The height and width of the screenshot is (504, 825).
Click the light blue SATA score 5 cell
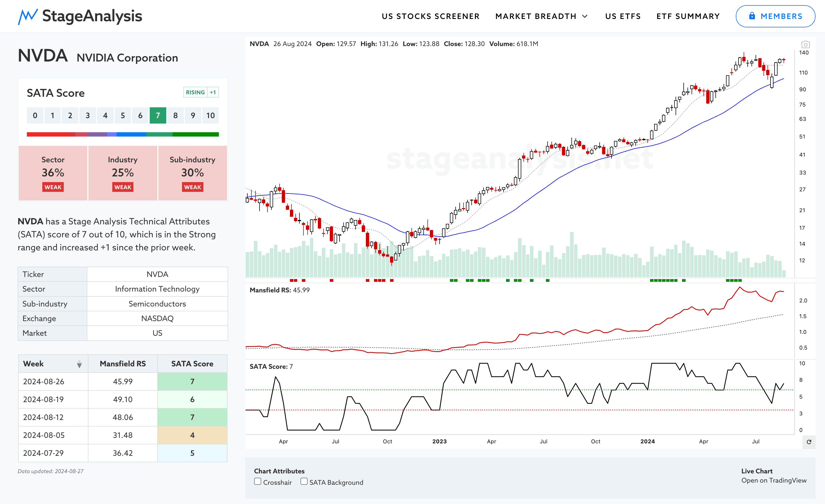pyautogui.click(x=192, y=453)
